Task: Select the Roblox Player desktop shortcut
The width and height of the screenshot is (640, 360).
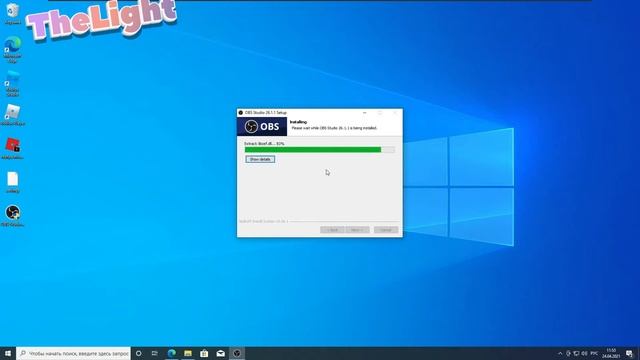Action: click(x=13, y=114)
